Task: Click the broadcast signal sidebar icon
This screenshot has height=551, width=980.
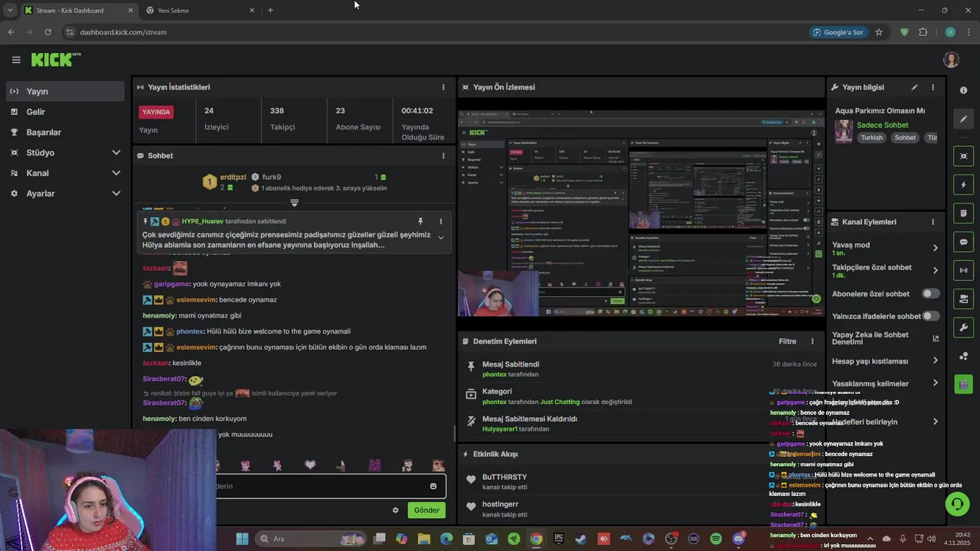Action: (x=963, y=270)
